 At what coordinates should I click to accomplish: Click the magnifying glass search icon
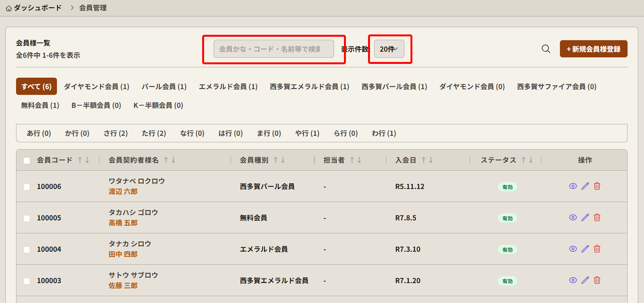[x=546, y=49]
